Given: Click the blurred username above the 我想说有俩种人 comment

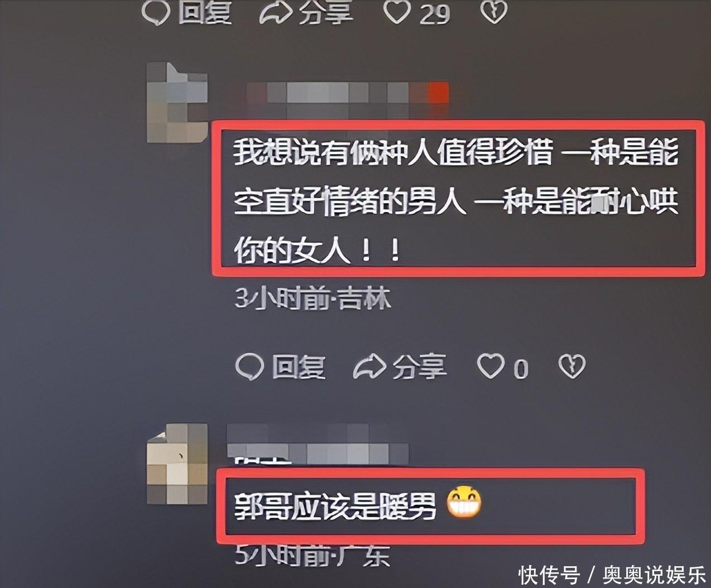Looking at the screenshot, I should 348,93.
